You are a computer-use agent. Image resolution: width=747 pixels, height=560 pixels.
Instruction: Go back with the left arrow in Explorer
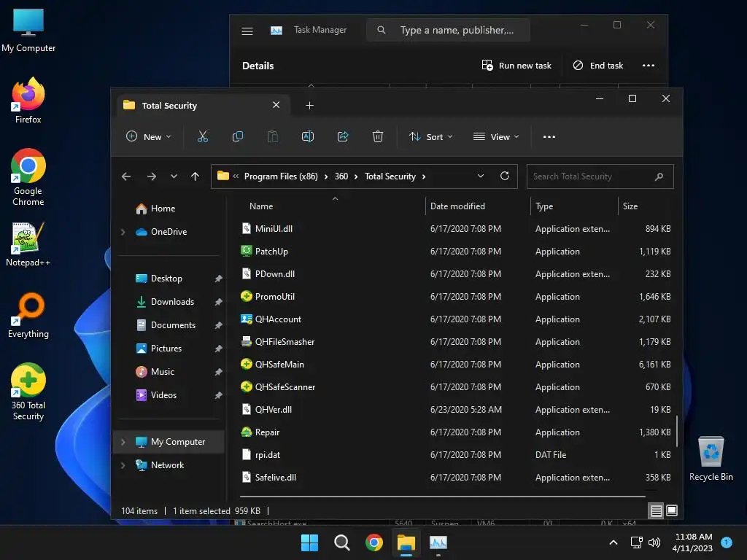tap(126, 176)
